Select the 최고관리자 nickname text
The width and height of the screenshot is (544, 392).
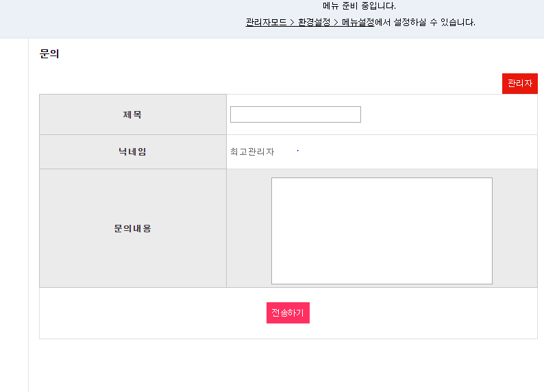(x=252, y=152)
